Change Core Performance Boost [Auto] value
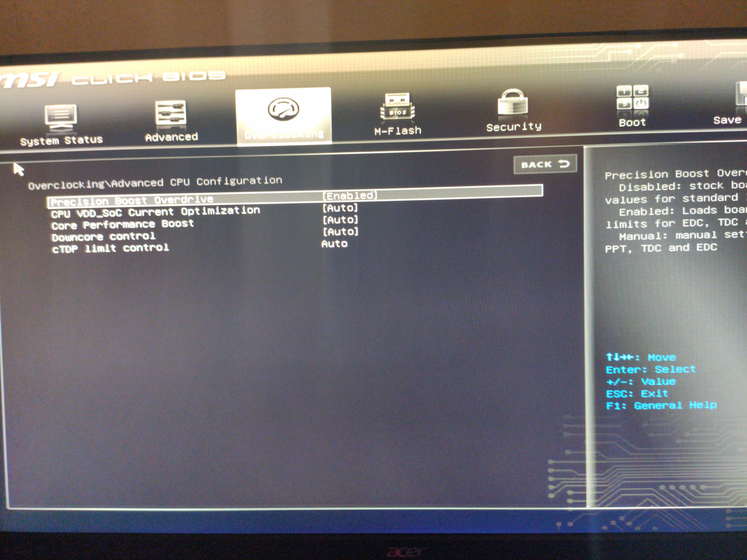This screenshot has width=747, height=560. 340,220
